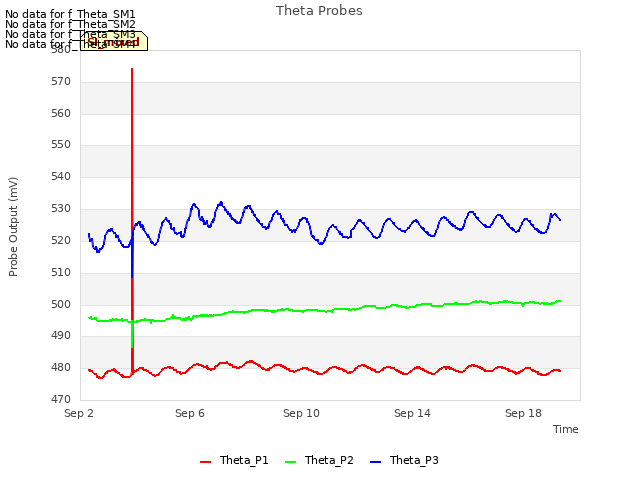Click the Probe Output (mV) axis title
The width and height of the screenshot is (640, 480).
coord(13,227)
